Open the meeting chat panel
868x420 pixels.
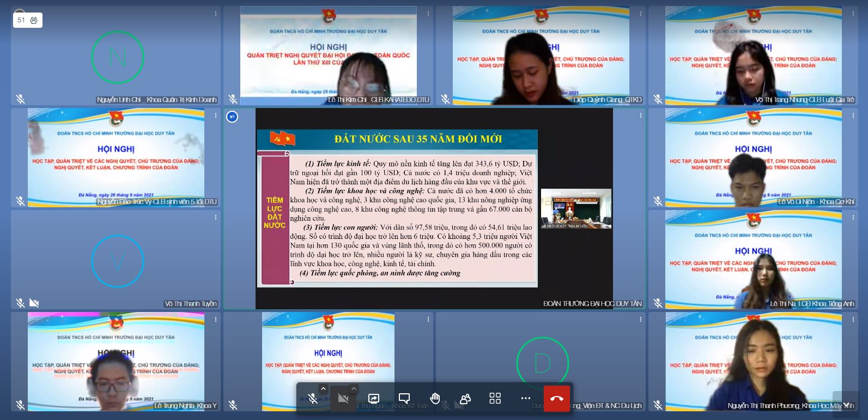point(404,399)
